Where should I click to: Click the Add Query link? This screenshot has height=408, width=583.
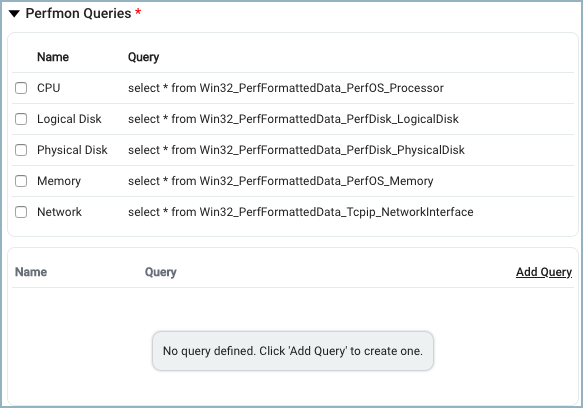coord(544,272)
